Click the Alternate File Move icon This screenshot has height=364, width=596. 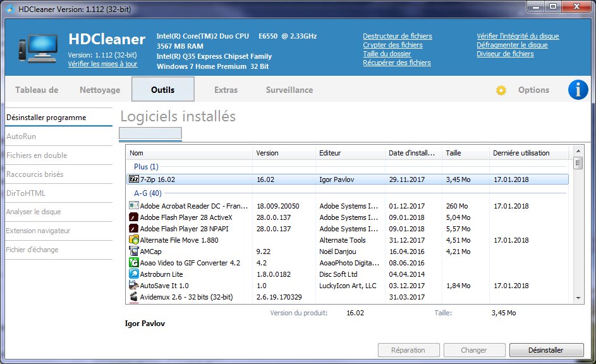tap(134, 240)
